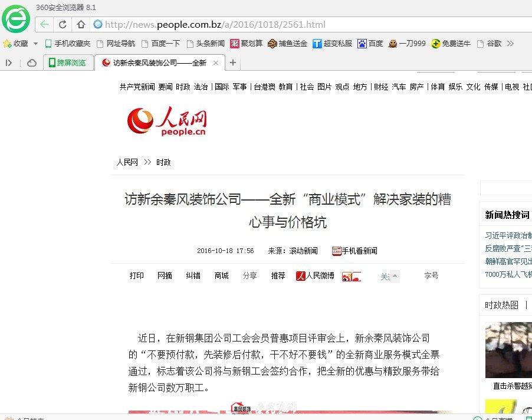Close the 访新余秦风装饰公司 tab
Image resolution: width=532 pixels, height=420 pixels.
216,63
